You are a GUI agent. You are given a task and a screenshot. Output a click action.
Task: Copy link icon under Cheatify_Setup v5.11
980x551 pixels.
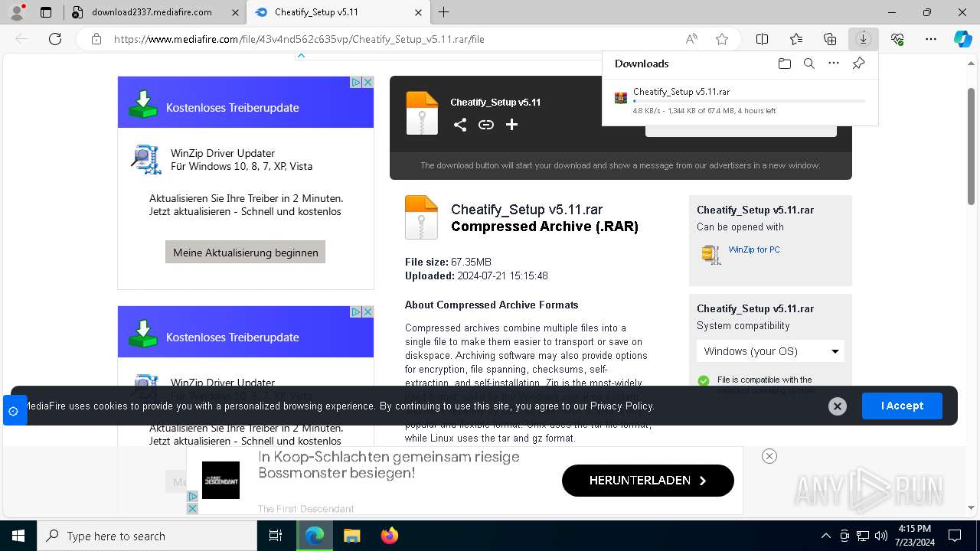tap(486, 125)
